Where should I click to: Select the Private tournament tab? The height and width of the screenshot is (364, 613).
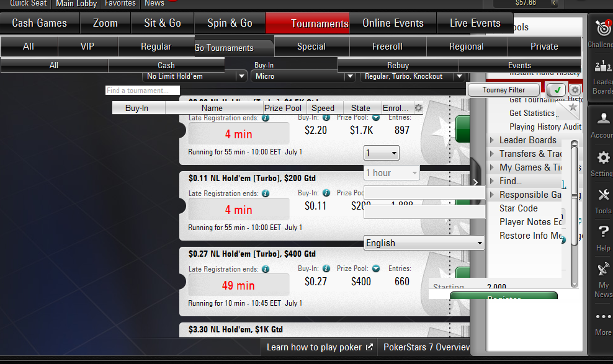coord(544,47)
